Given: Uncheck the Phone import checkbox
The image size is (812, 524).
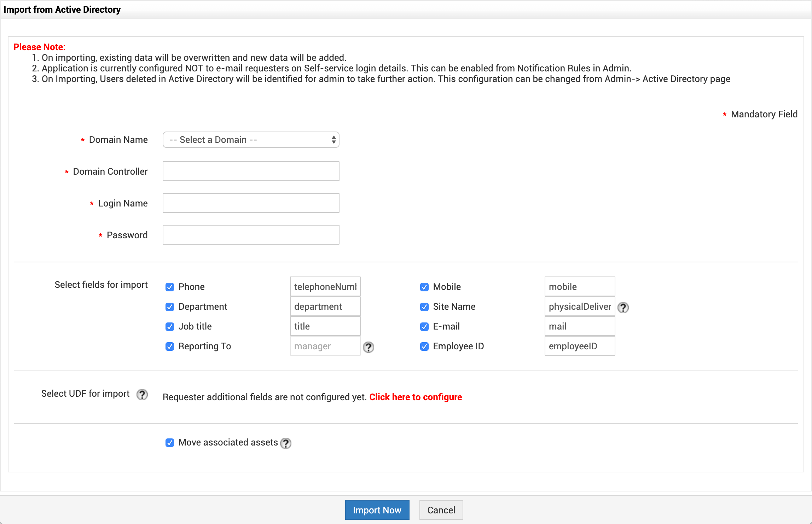Looking at the screenshot, I should [170, 287].
